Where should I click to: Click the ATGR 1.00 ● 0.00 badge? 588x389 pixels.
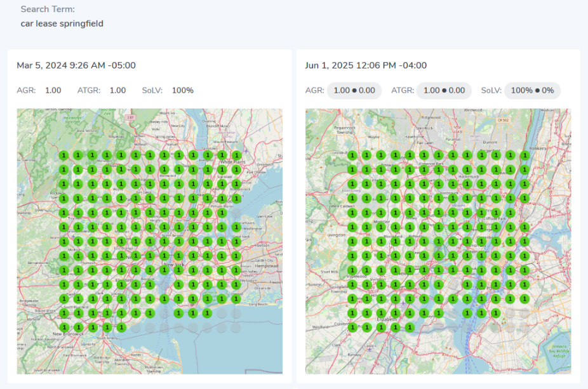point(444,91)
